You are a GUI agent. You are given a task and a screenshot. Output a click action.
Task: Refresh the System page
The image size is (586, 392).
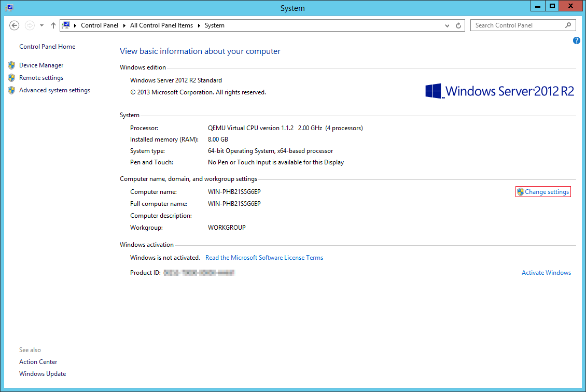tap(458, 25)
